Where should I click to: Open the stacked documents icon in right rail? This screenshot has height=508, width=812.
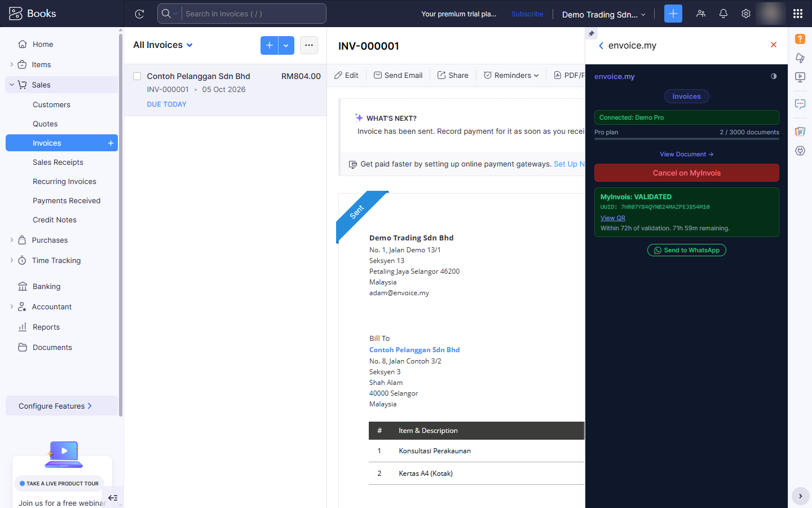[800, 132]
